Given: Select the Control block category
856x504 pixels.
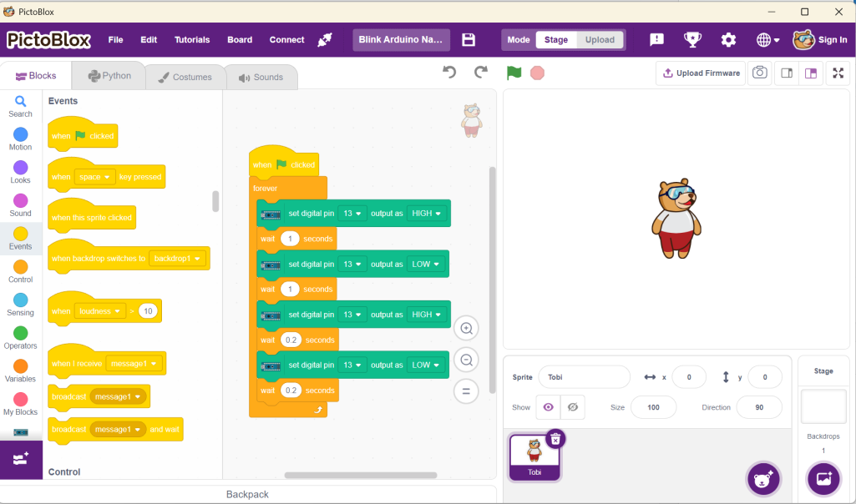Looking at the screenshot, I should [x=19, y=270].
